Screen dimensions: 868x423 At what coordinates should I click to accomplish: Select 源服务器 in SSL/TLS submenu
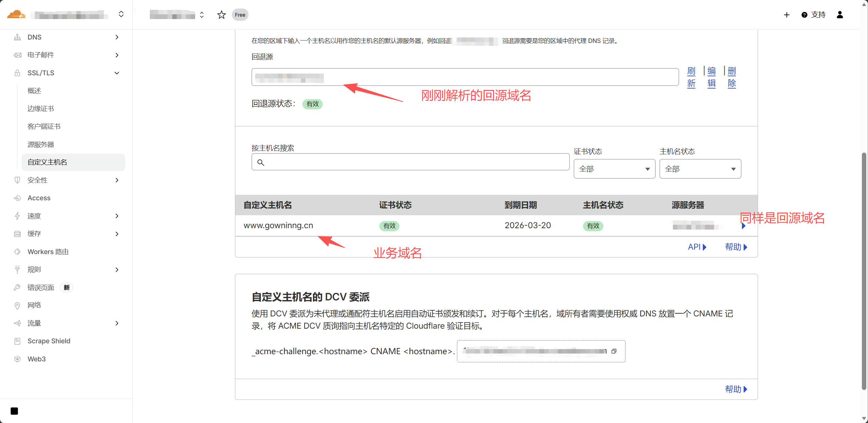click(41, 144)
